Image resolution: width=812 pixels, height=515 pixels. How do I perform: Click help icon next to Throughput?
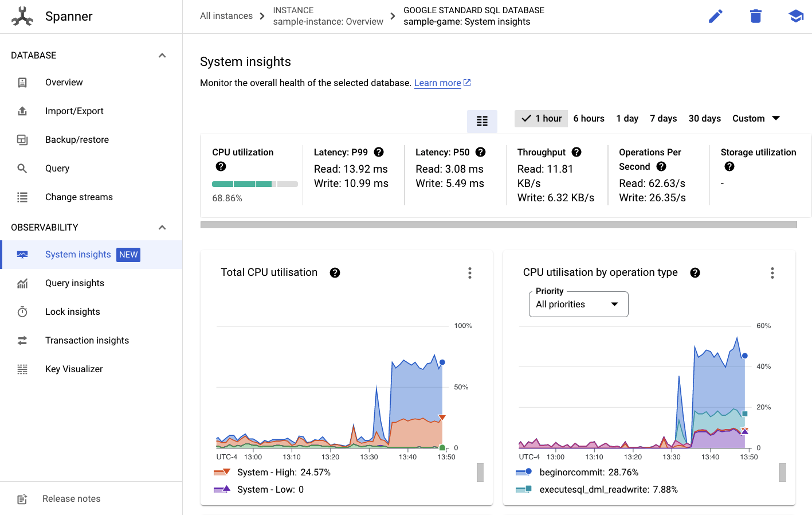pyautogui.click(x=576, y=152)
